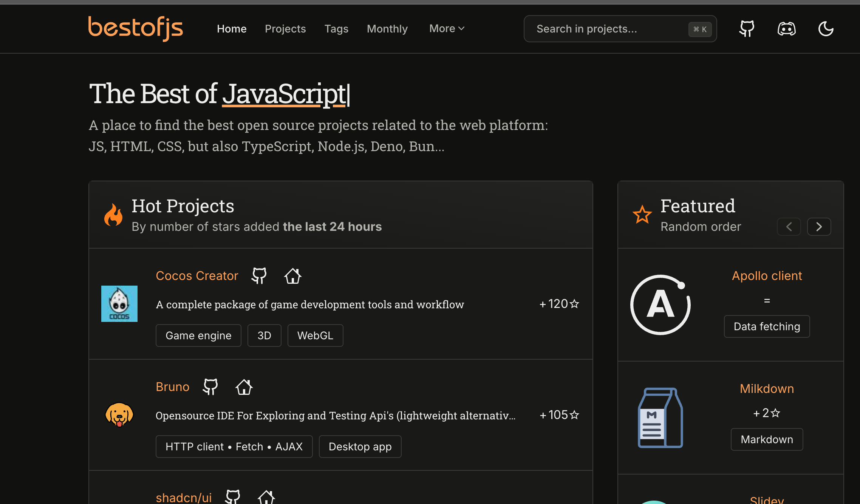Open Cocos Creator GitHub icon
This screenshot has width=860, height=504.
(259, 276)
